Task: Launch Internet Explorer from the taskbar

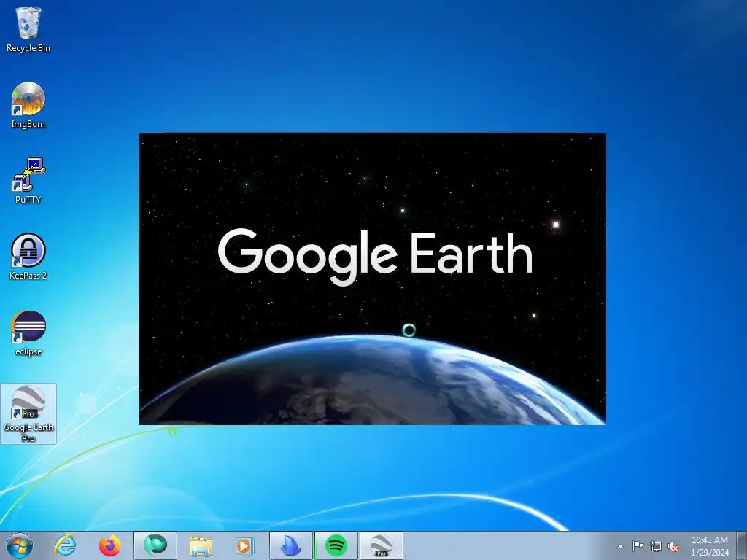Action: [x=65, y=545]
